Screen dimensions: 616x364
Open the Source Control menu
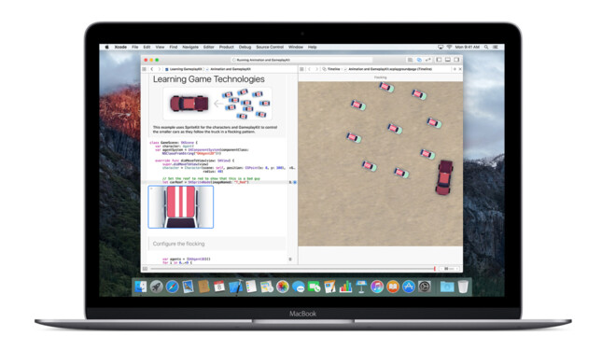pos(270,47)
